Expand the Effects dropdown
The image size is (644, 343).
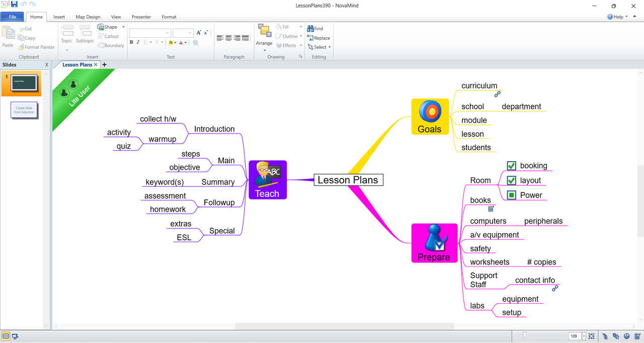pyautogui.click(x=301, y=45)
